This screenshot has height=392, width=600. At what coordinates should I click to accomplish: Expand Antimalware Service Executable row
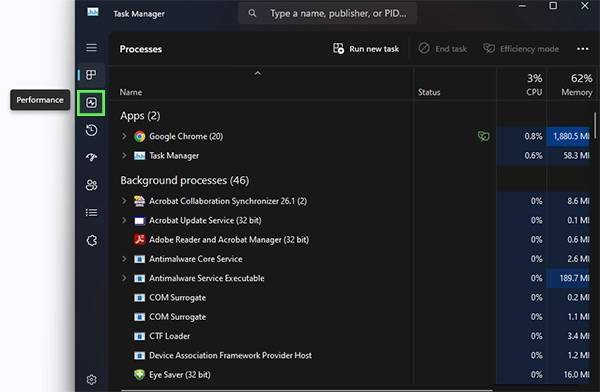point(124,278)
